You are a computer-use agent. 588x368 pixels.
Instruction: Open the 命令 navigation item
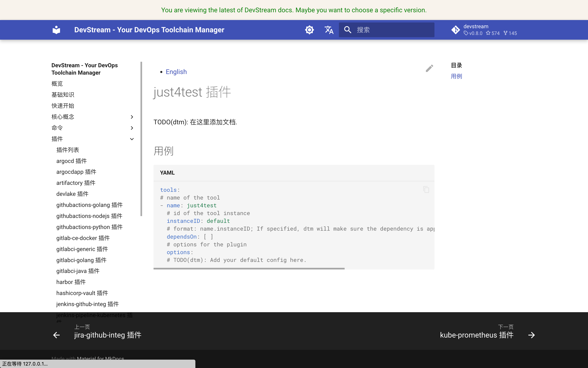(x=57, y=128)
